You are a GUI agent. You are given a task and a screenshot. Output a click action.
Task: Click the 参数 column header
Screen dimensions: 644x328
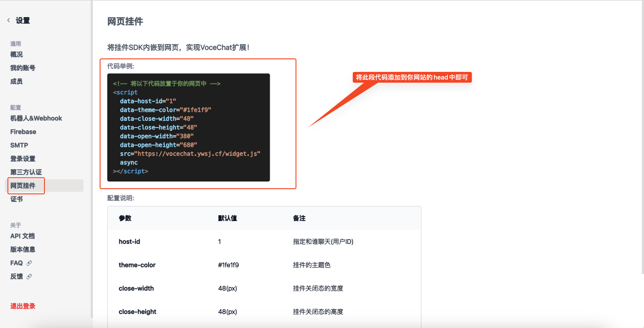point(125,218)
